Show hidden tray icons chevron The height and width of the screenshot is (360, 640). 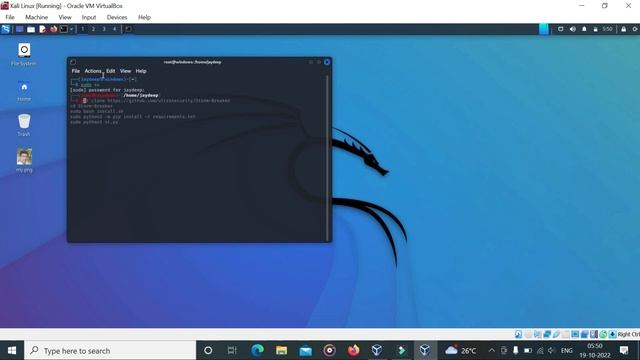point(492,350)
